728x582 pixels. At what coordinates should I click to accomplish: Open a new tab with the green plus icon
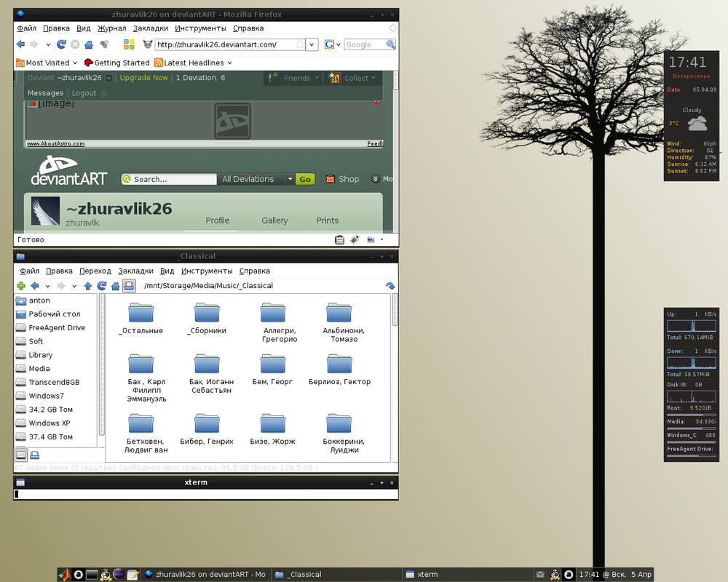point(20,286)
